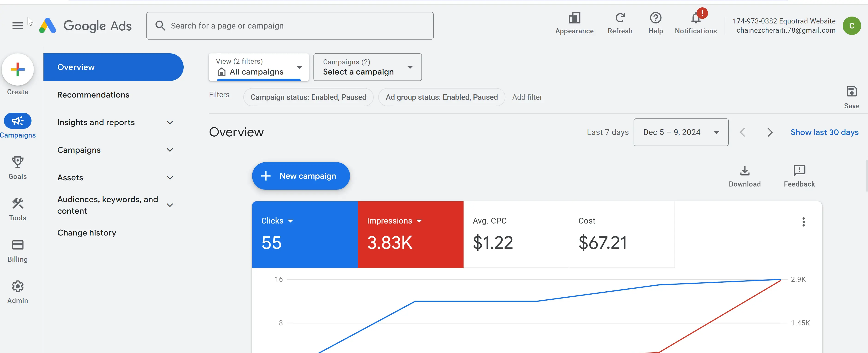Open the Select a campaign dropdown

[x=367, y=67]
